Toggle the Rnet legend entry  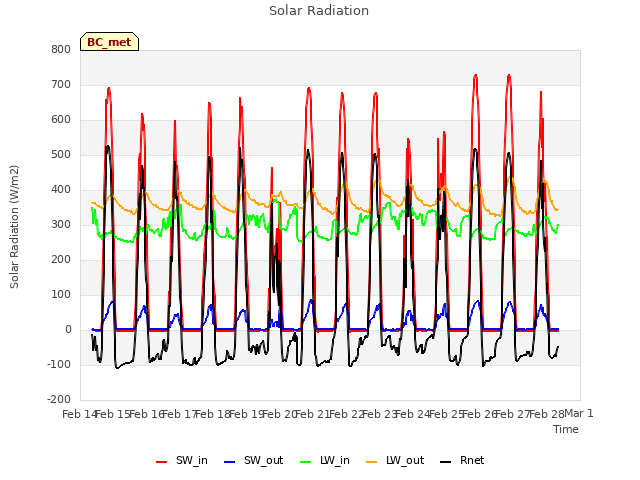[462, 461]
